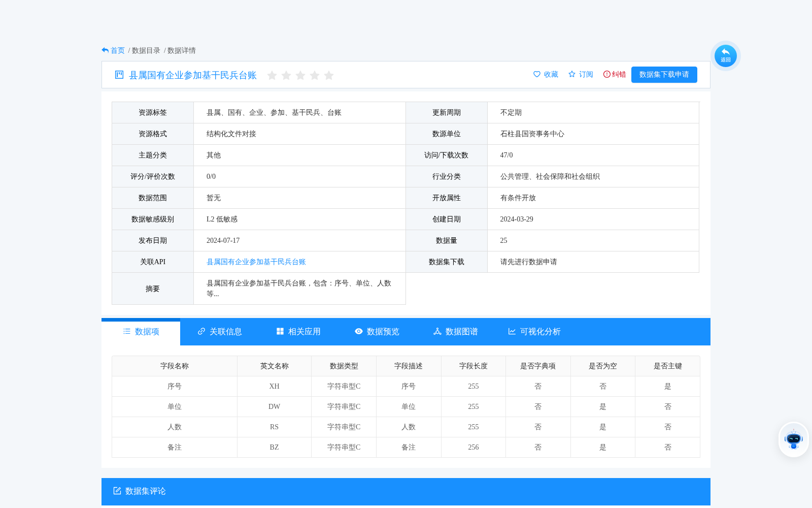Click the dataset title book icon
Screen dimensions: 812x508
pos(119,75)
